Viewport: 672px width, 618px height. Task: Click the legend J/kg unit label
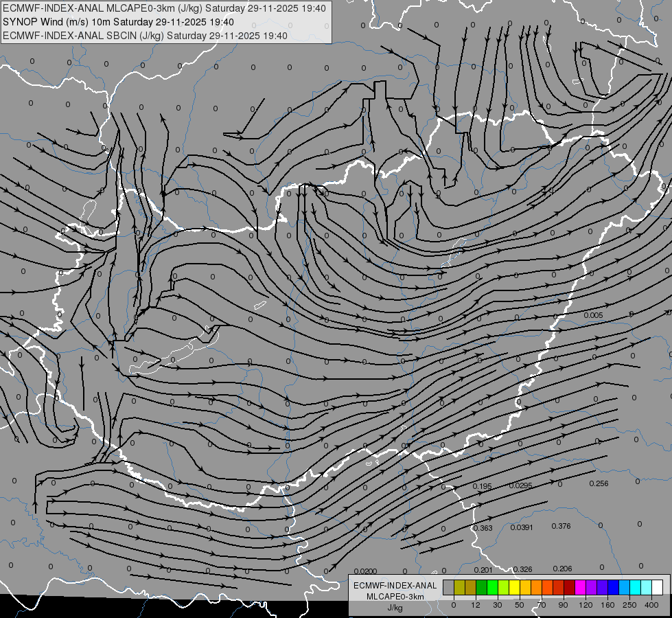tap(395, 608)
